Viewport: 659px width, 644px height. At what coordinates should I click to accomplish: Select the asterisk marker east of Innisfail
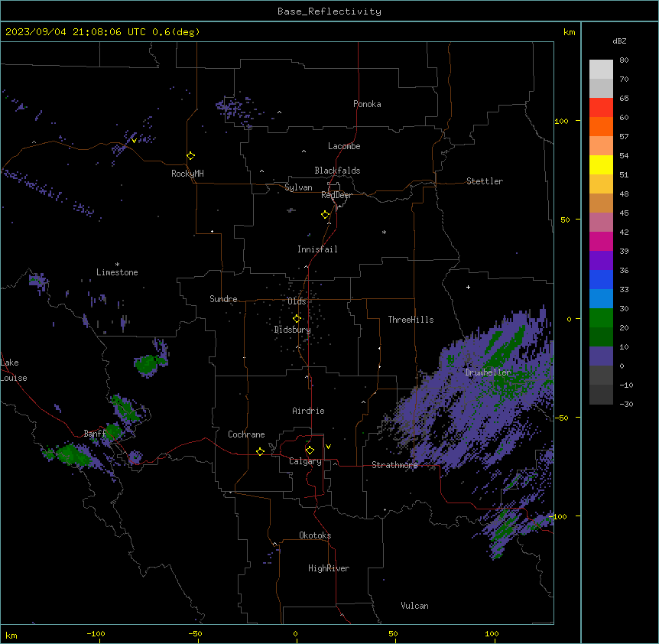384,232
